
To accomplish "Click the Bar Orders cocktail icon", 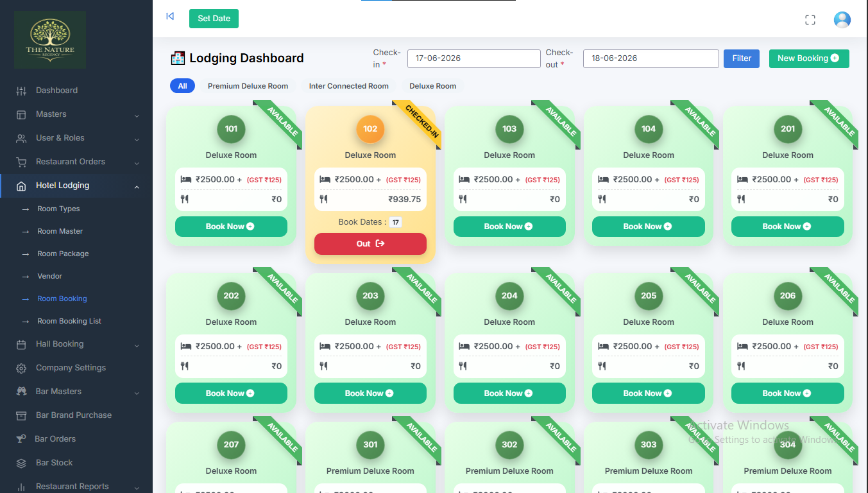I will click(x=21, y=439).
